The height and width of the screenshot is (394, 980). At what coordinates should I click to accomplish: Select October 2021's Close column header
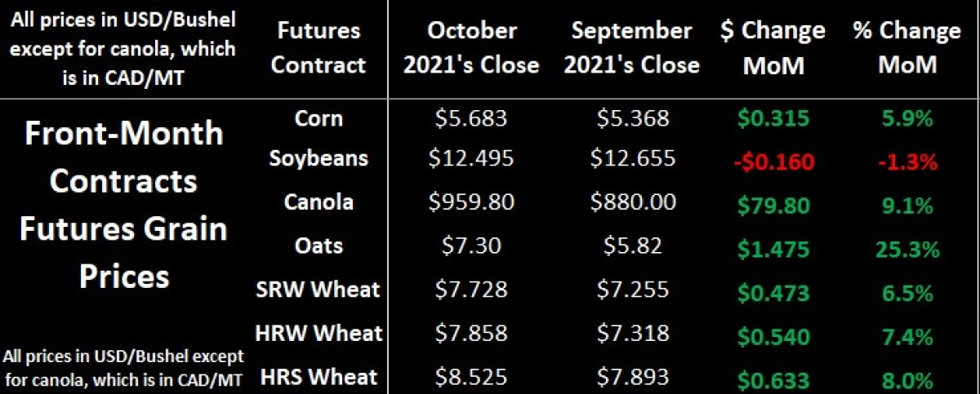point(471,48)
